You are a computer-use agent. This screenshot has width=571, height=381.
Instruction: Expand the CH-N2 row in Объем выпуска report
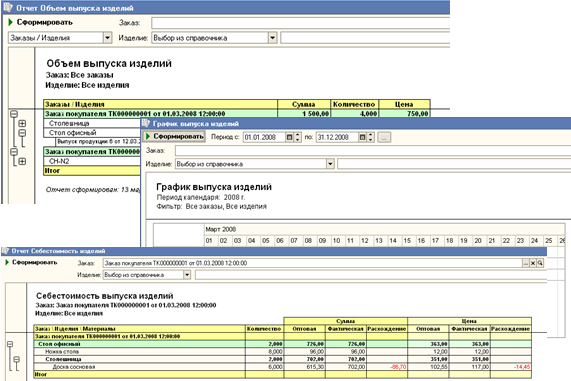22,161
